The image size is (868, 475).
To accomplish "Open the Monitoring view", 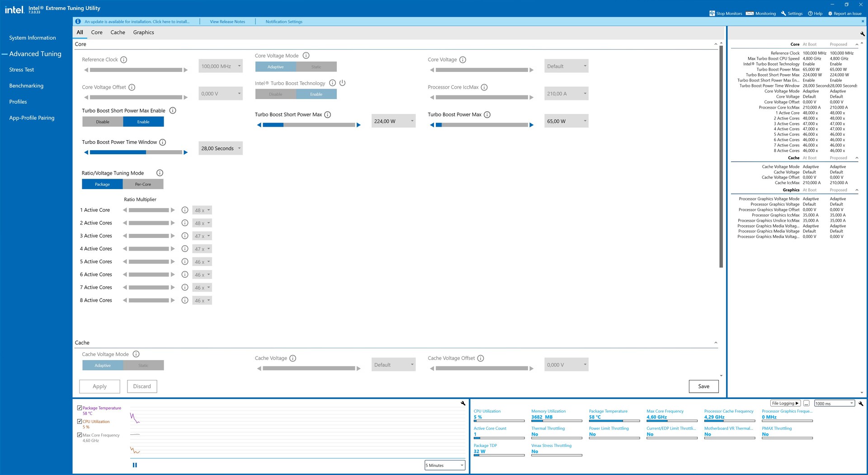I will click(761, 14).
